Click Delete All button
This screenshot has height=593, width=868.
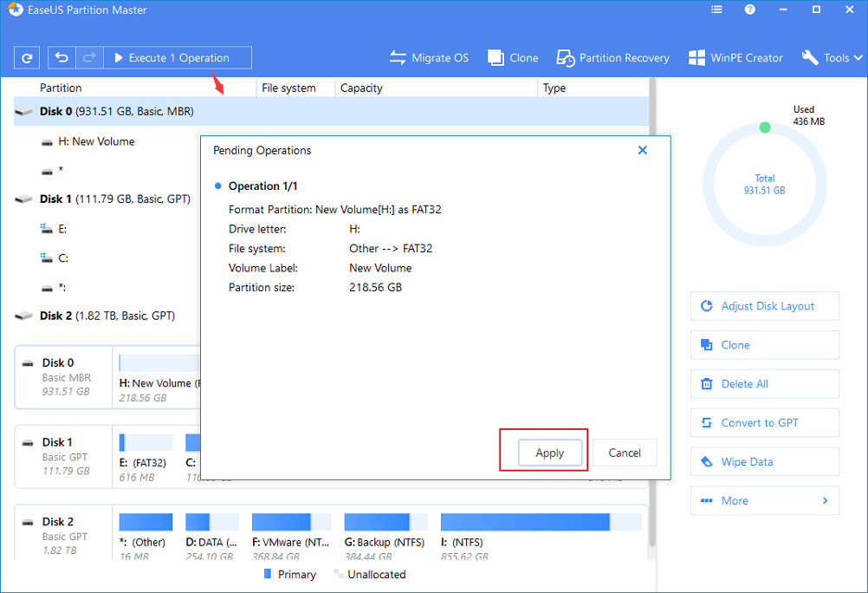point(765,383)
